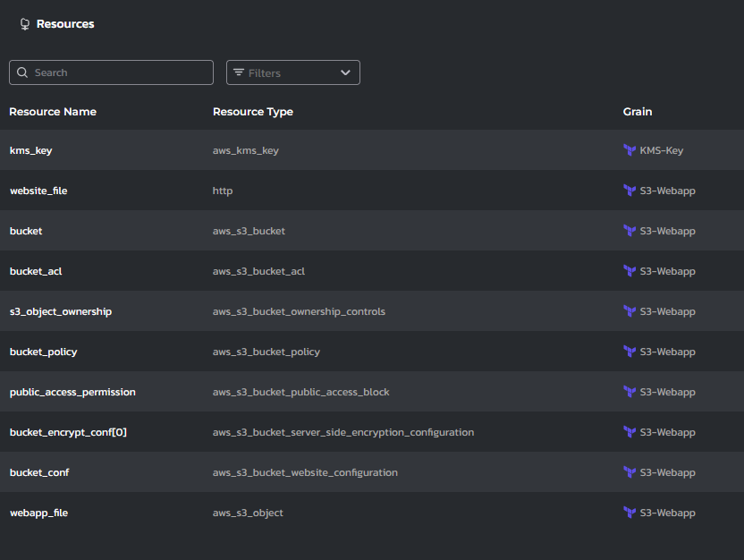Open the Filters dropdown
The width and height of the screenshot is (744, 560).
(292, 72)
